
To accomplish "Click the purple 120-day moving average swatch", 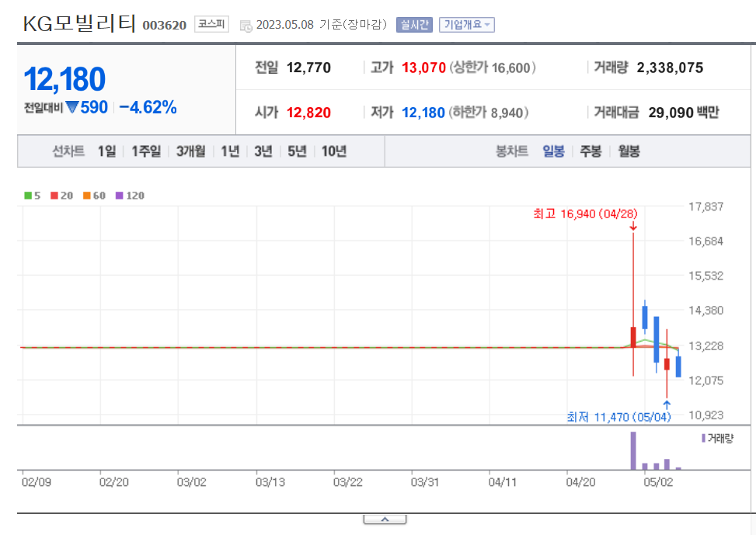I will click(119, 195).
